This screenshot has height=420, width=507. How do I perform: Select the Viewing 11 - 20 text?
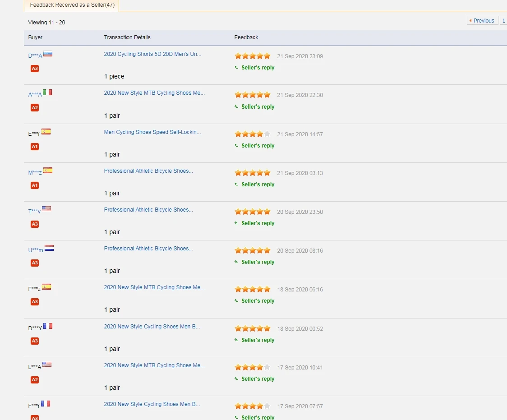click(x=46, y=23)
